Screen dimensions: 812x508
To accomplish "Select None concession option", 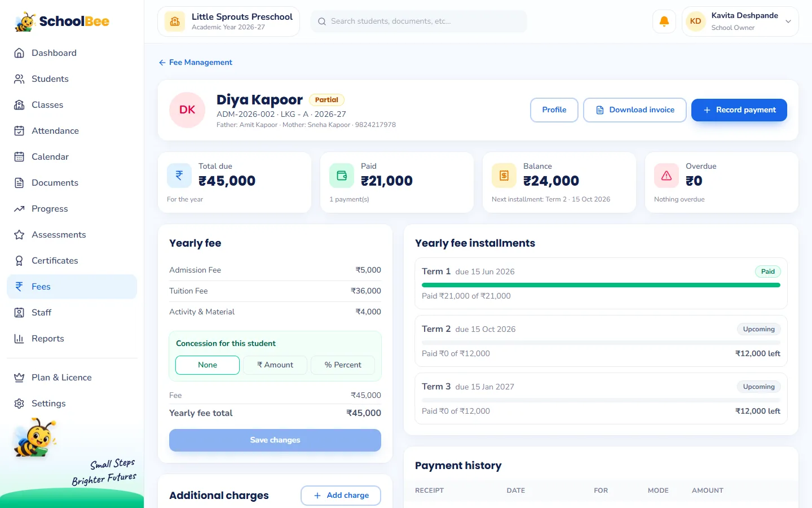I will click(208, 365).
